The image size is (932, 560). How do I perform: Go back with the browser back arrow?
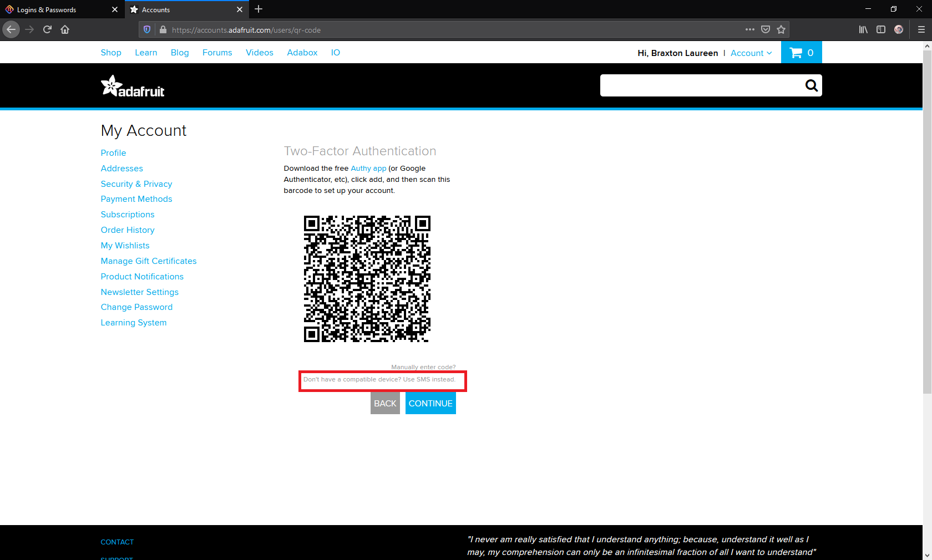pyautogui.click(x=11, y=29)
